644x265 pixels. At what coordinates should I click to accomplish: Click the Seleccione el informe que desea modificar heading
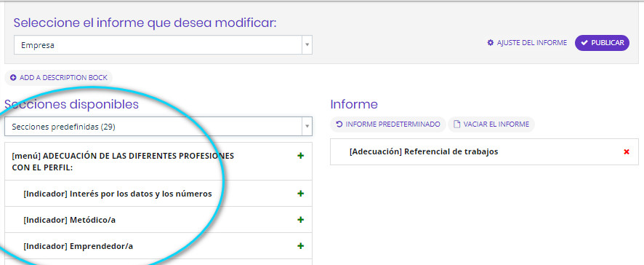point(145,23)
